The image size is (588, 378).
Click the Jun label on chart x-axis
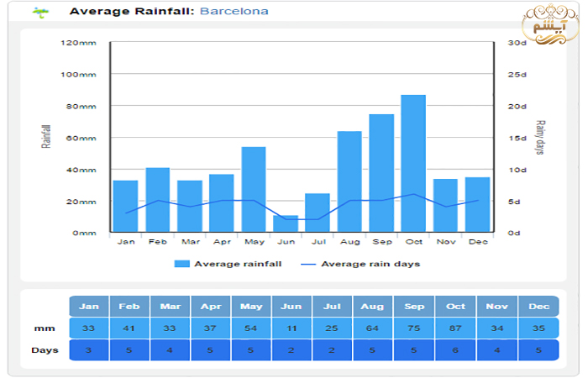(x=286, y=242)
